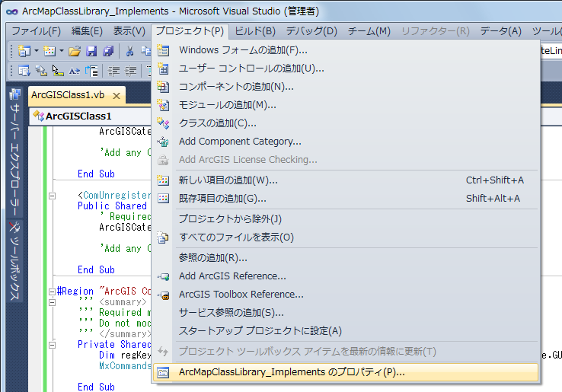Click the 'Public Shared' code text
This screenshot has width=562, height=392.
[112, 206]
